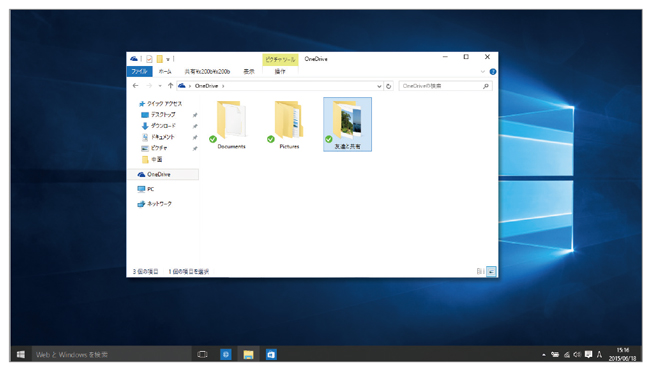Switch to the 表示 ribbon tab
The image size is (650, 368).
point(249,71)
